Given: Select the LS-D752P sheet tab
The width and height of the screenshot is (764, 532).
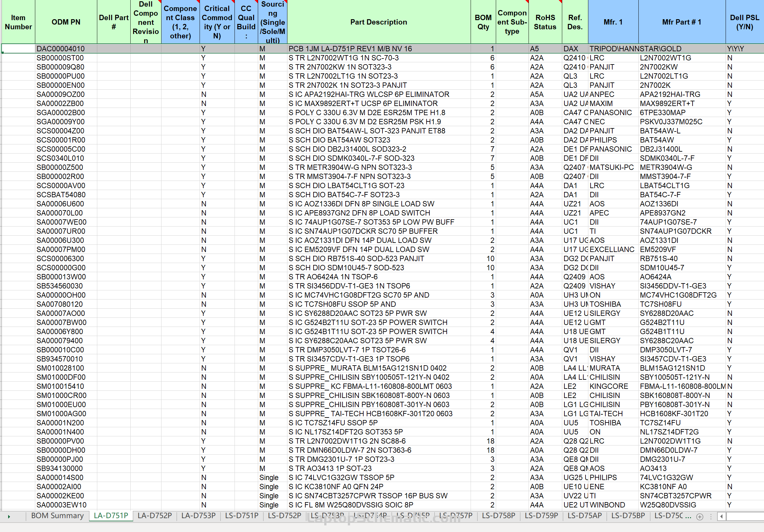Looking at the screenshot, I should click(x=285, y=516).
